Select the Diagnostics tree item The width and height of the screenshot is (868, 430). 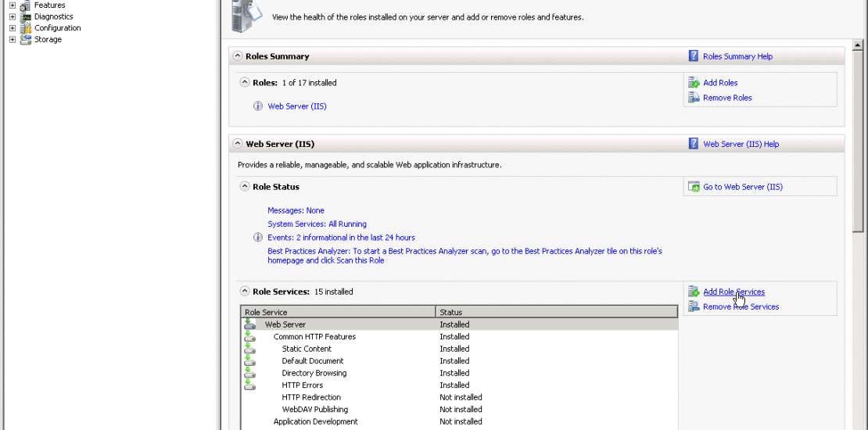[54, 16]
